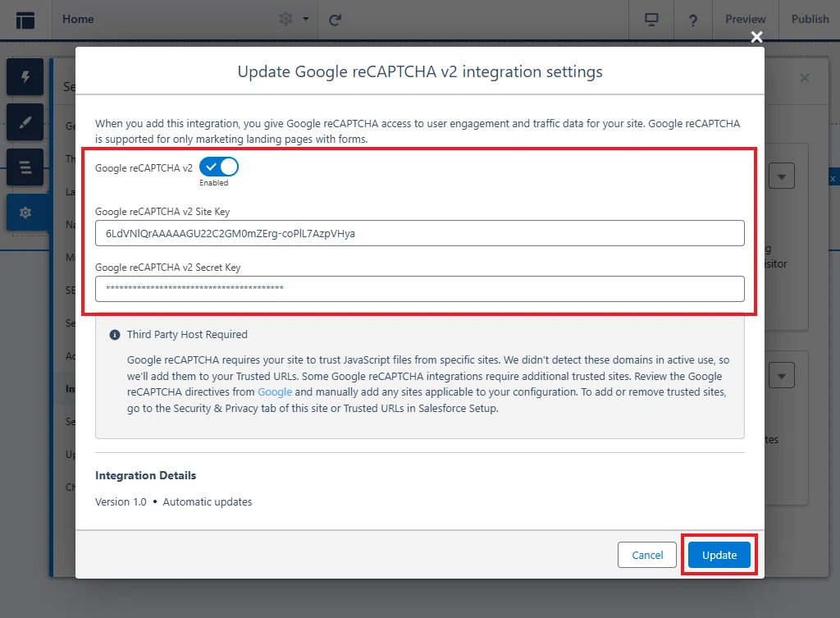Click the Cancel button
The height and width of the screenshot is (618, 840).
tap(647, 555)
